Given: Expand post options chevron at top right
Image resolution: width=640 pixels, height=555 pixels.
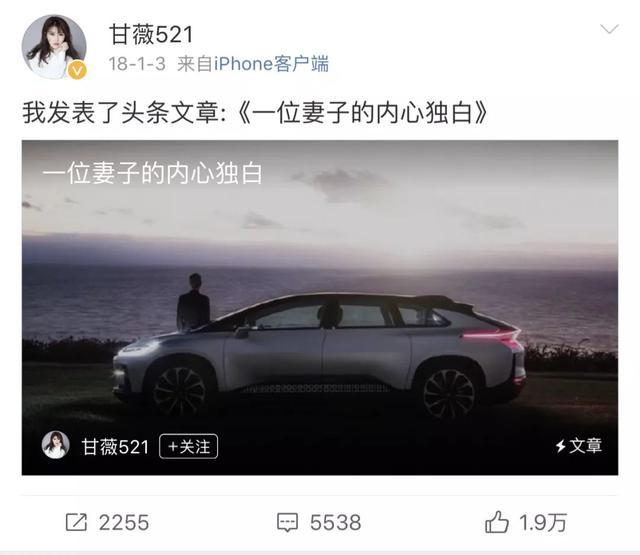Looking at the screenshot, I should 609,29.
